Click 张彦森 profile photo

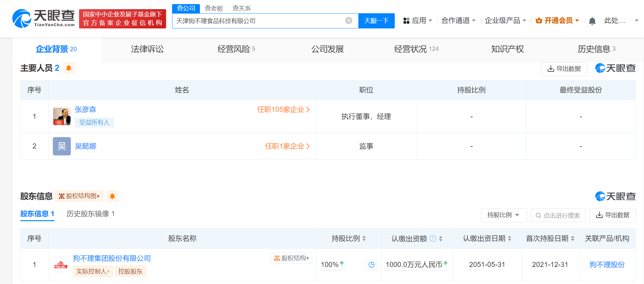pyautogui.click(x=62, y=116)
